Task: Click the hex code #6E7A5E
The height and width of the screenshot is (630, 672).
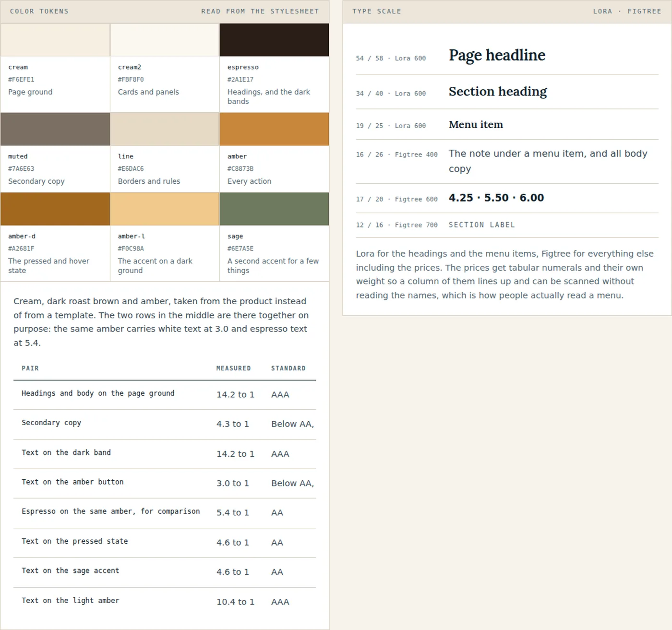Action: (240, 249)
